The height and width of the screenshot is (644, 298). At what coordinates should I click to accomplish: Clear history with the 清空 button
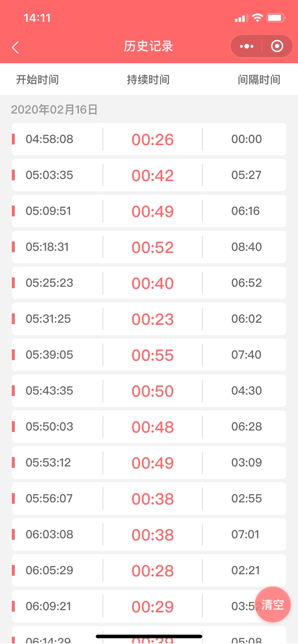click(x=273, y=604)
